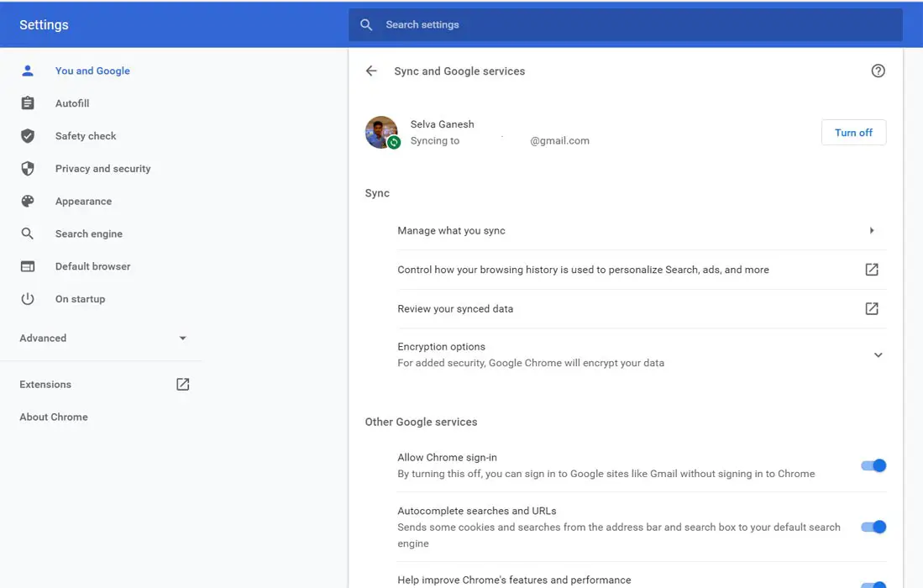
Task: Click the Selva Ganesh account name
Action: point(442,124)
